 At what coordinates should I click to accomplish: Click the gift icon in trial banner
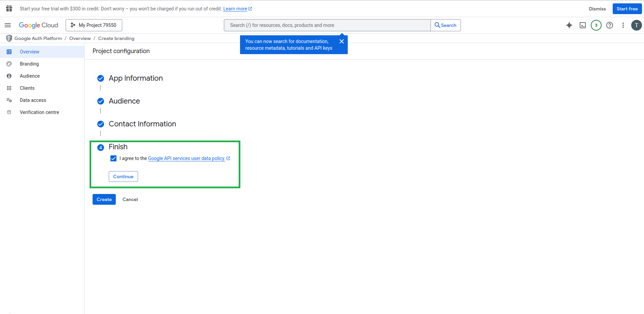pos(9,8)
